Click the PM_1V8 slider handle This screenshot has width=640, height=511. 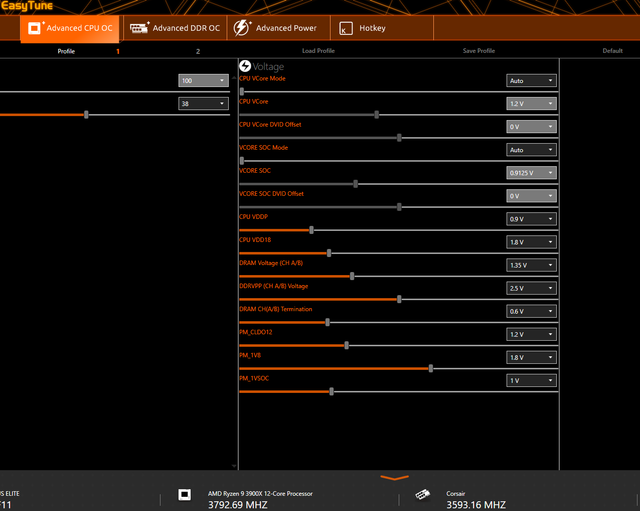[431, 369]
